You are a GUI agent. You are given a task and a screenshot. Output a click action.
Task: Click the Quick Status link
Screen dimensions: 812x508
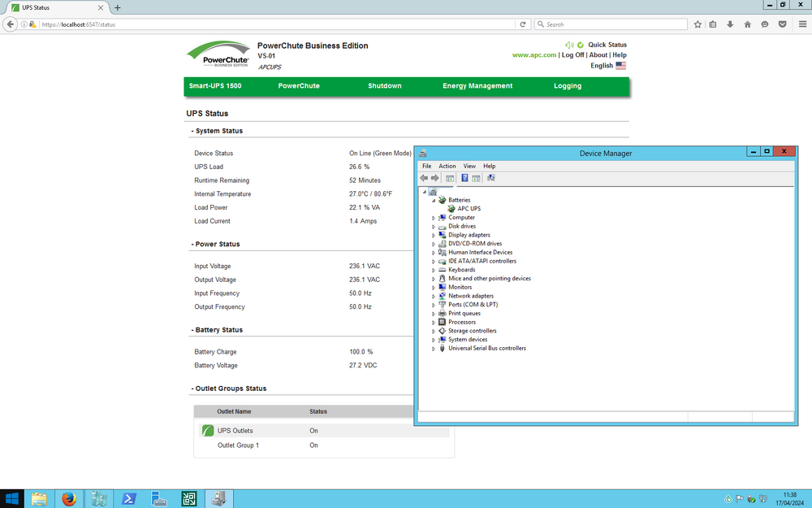coord(607,45)
